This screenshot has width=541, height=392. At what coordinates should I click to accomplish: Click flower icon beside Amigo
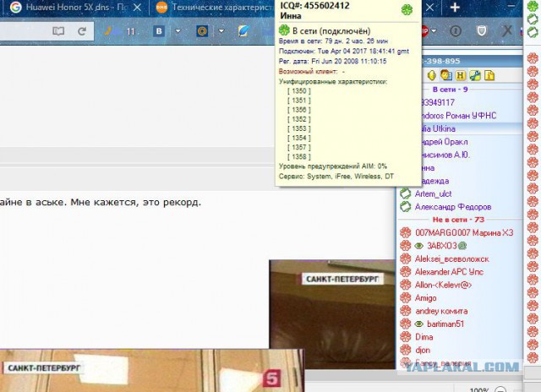click(x=406, y=298)
